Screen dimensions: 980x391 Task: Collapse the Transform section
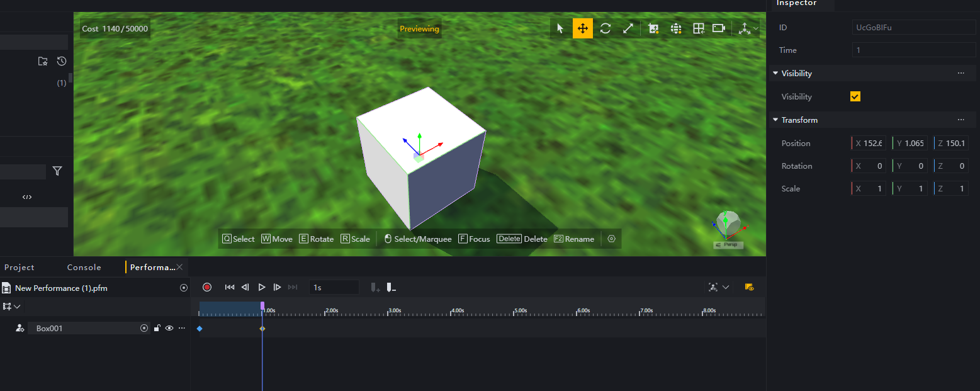[x=775, y=120]
